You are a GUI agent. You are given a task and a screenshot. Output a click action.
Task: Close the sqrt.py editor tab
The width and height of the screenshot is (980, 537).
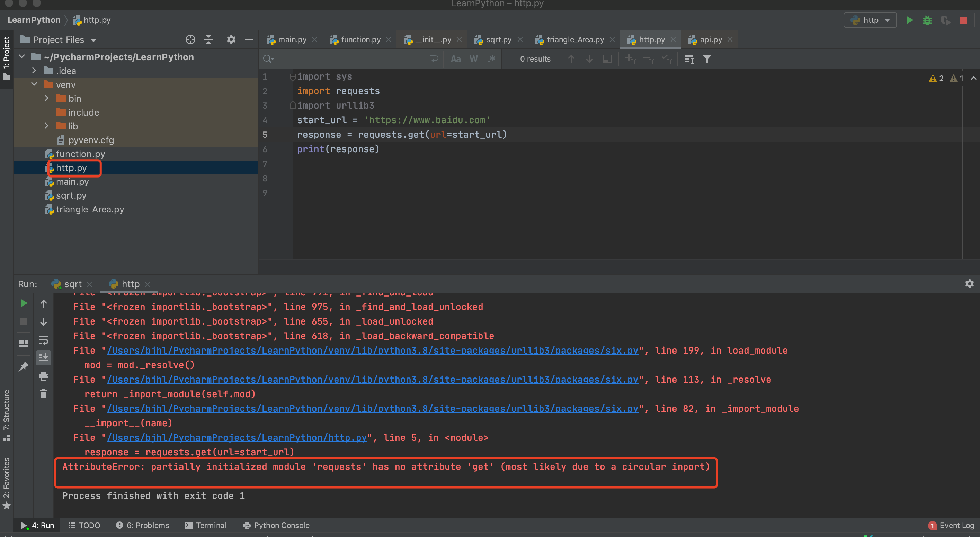click(520, 39)
